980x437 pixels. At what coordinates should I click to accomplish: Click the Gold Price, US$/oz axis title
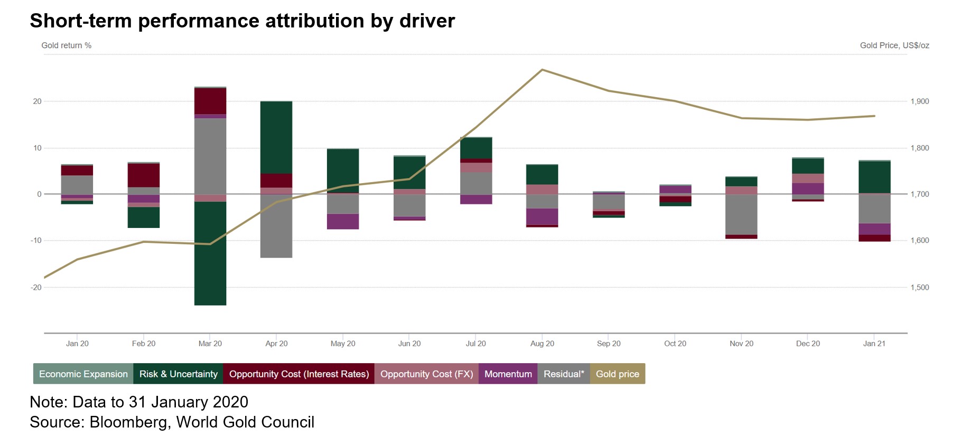tap(894, 45)
